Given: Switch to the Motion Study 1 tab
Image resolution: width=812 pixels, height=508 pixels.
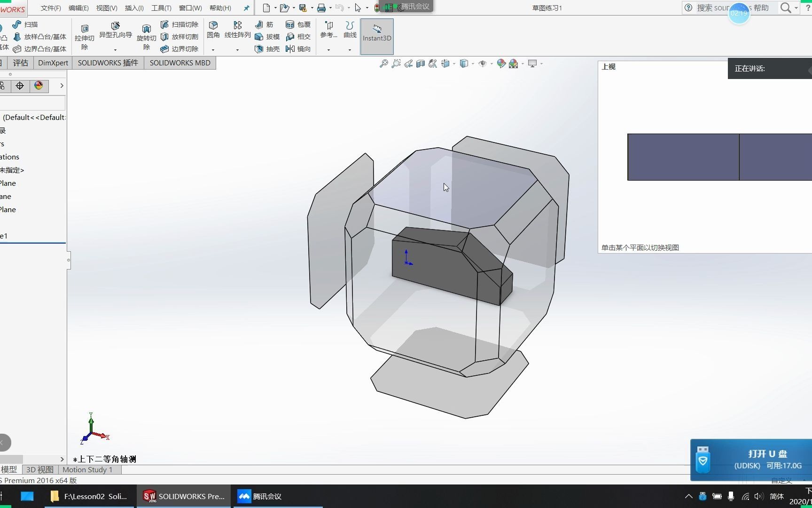Looking at the screenshot, I should pos(87,469).
